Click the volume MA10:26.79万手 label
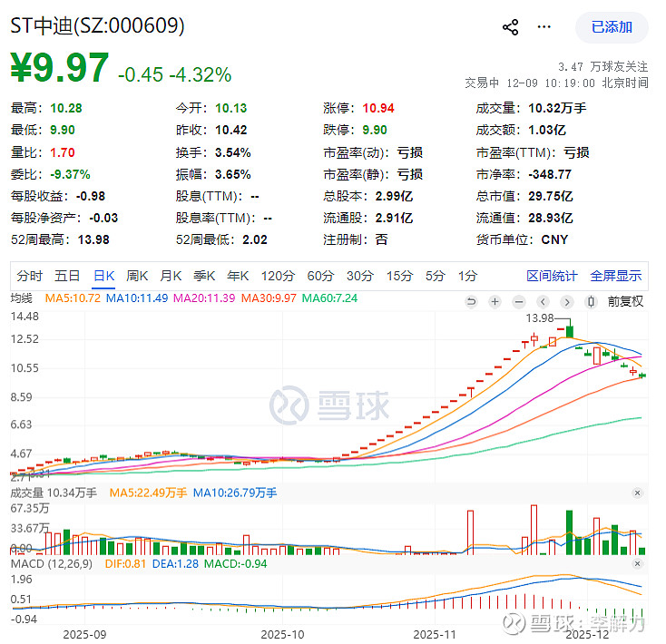666x644 pixels. pos(235,493)
